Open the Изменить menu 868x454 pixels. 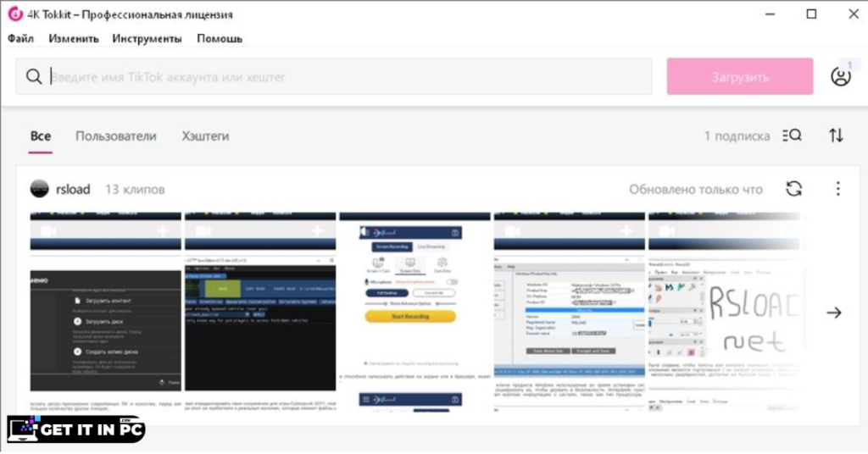point(74,39)
